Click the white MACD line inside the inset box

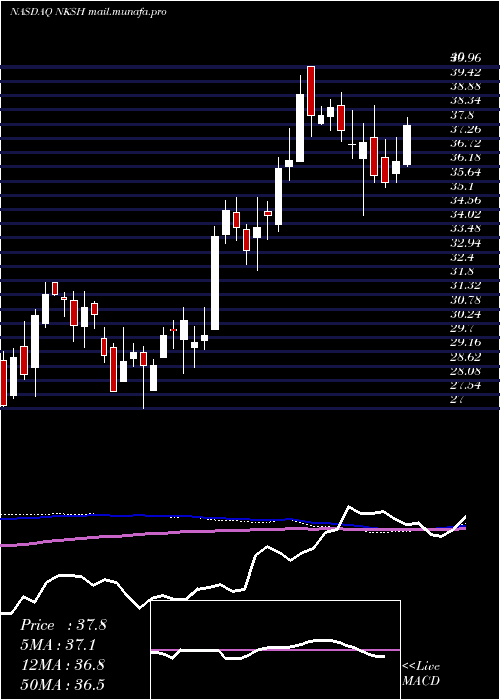click(268, 650)
